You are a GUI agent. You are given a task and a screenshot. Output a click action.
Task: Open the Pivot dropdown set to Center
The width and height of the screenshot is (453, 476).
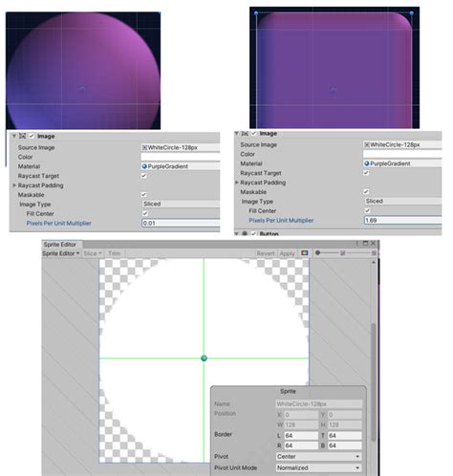(x=319, y=457)
